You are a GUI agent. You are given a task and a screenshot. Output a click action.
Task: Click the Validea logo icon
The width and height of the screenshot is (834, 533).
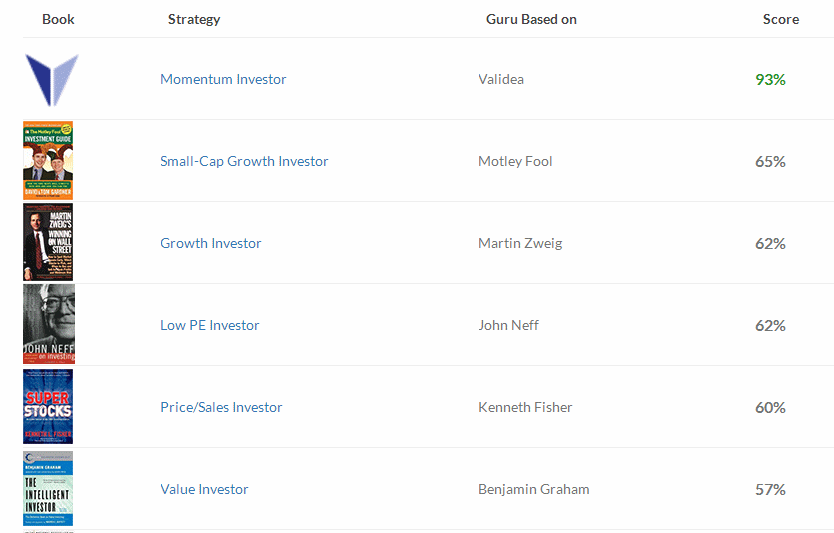click(52, 80)
